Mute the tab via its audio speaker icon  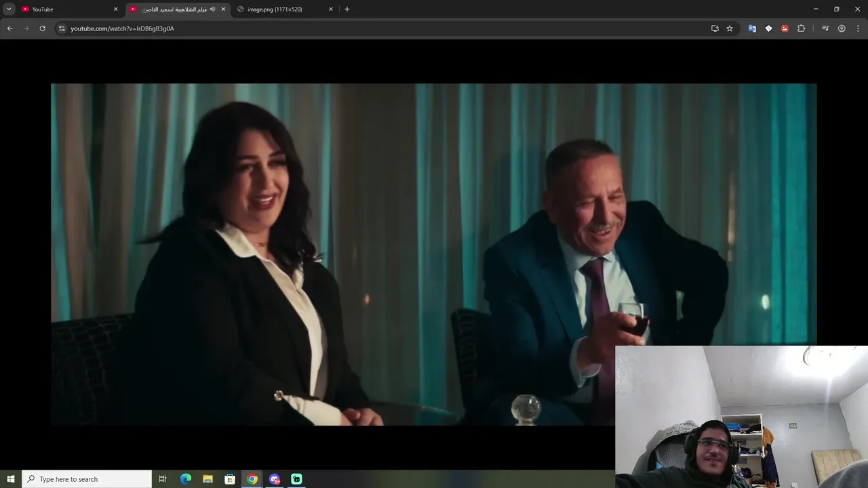pyautogui.click(x=212, y=9)
